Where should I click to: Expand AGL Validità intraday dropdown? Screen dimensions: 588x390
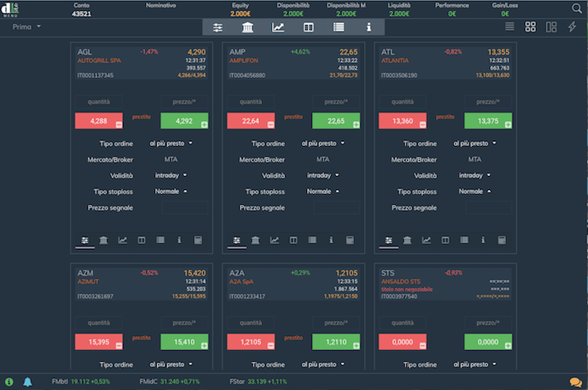[171, 175]
